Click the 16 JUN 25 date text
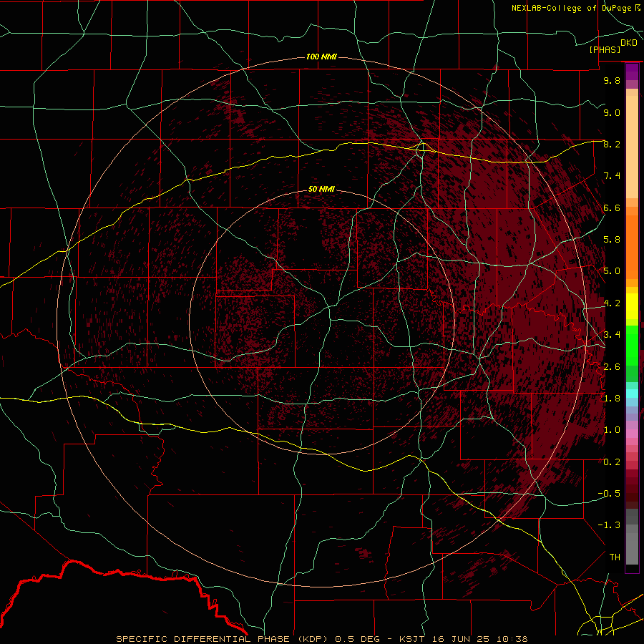Image resolution: width=644 pixels, height=644 pixels. [461, 639]
